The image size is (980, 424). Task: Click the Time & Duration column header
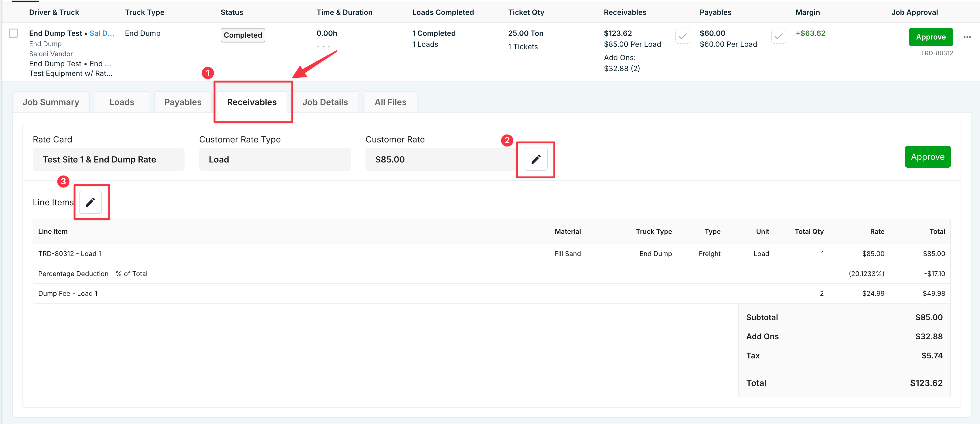pos(344,12)
